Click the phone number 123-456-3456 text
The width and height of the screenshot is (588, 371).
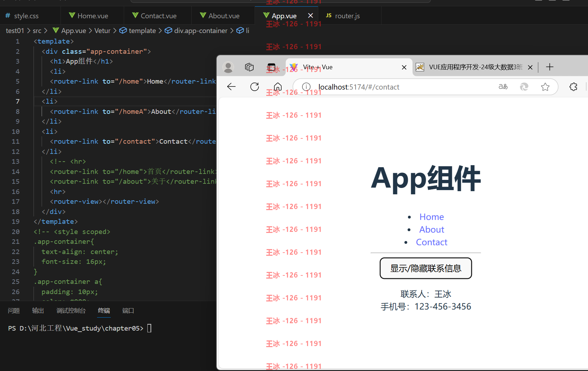coord(443,307)
